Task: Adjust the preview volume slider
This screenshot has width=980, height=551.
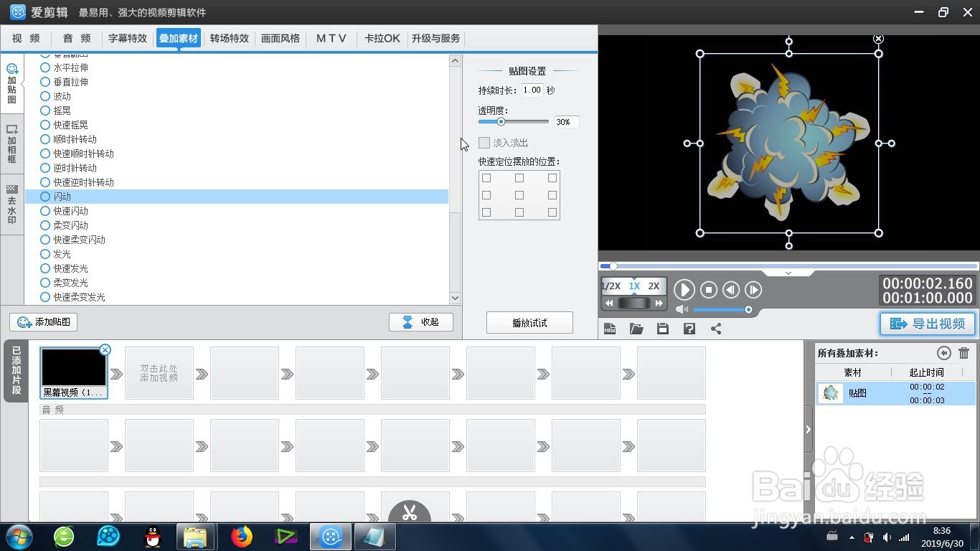Action: tap(722, 309)
